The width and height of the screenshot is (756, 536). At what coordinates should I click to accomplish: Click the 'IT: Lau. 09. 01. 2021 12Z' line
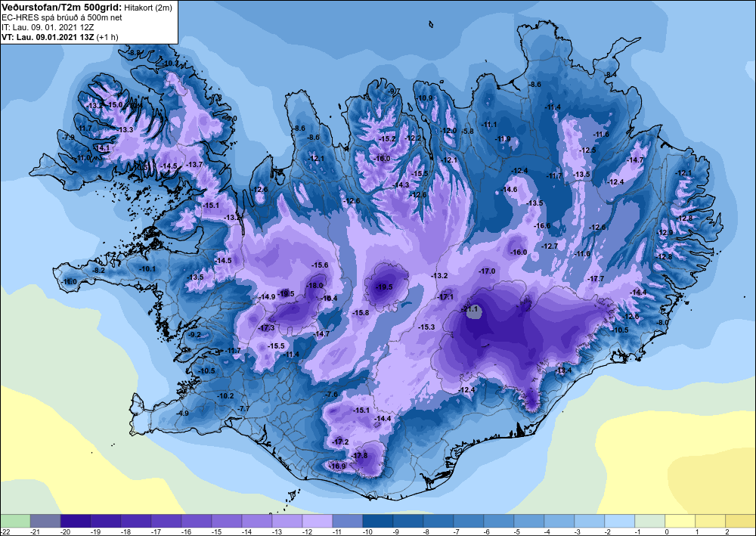pyautogui.click(x=48, y=27)
